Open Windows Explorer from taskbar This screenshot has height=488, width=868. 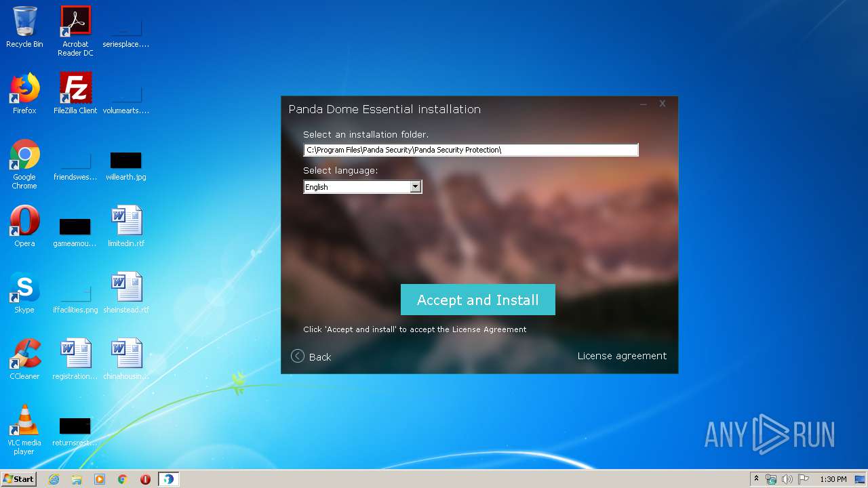coord(77,479)
